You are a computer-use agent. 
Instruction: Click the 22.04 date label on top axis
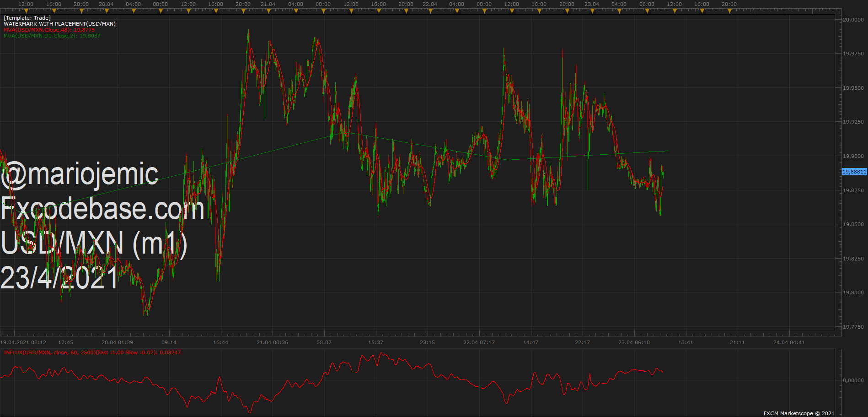point(430,4)
